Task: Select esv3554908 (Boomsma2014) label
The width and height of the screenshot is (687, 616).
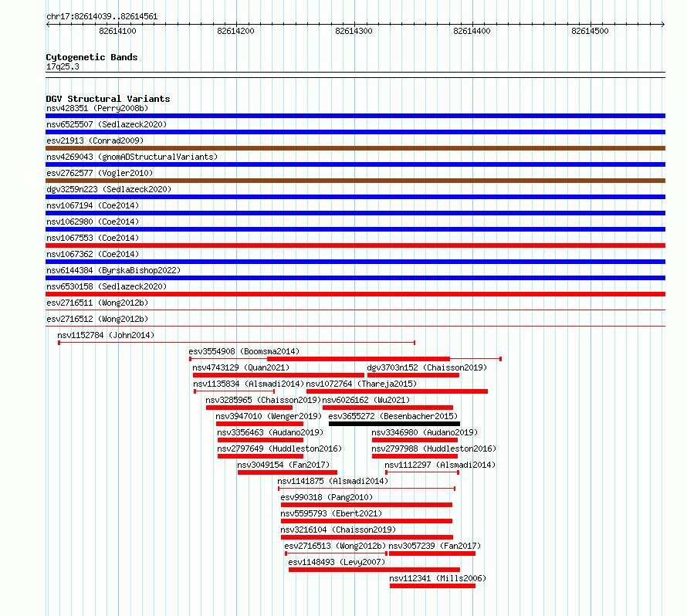Action: pyautogui.click(x=244, y=351)
